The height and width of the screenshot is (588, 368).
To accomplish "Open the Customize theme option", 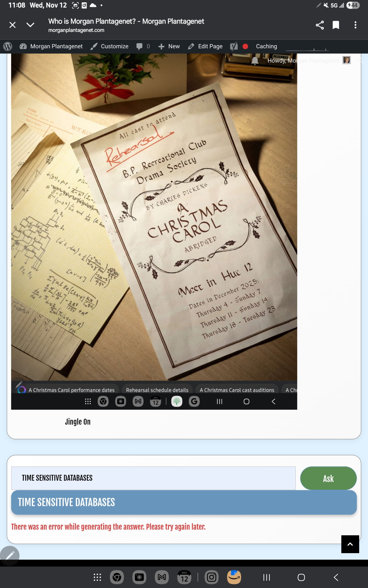I will click(x=109, y=46).
